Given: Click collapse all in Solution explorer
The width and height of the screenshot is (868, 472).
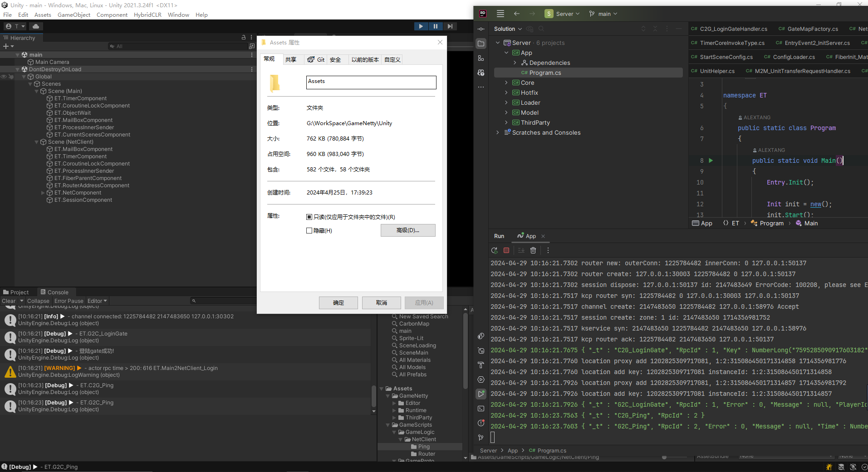Looking at the screenshot, I should point(655,29).
